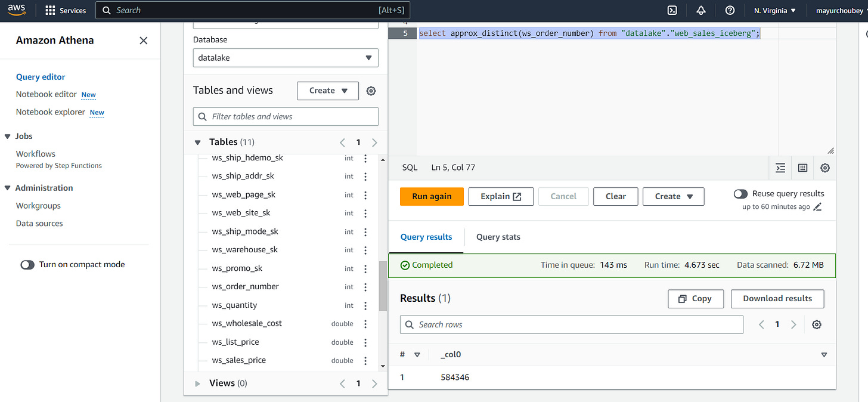Open query editor settings gear

(x=825, y=168)
